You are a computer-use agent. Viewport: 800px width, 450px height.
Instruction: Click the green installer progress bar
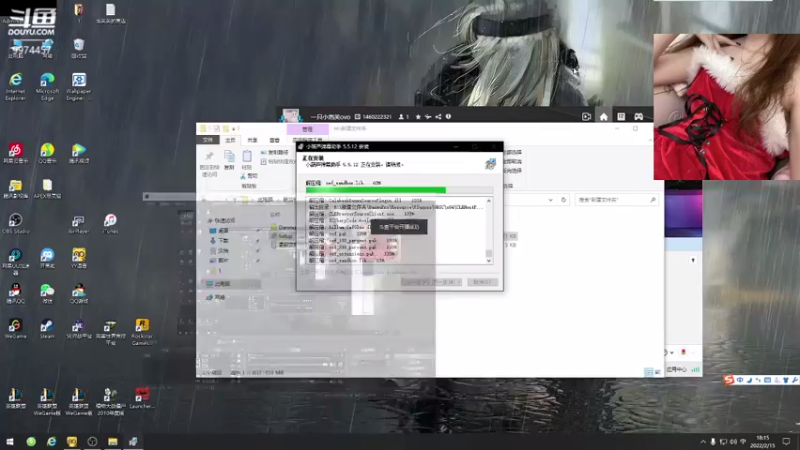pos(399,190)
